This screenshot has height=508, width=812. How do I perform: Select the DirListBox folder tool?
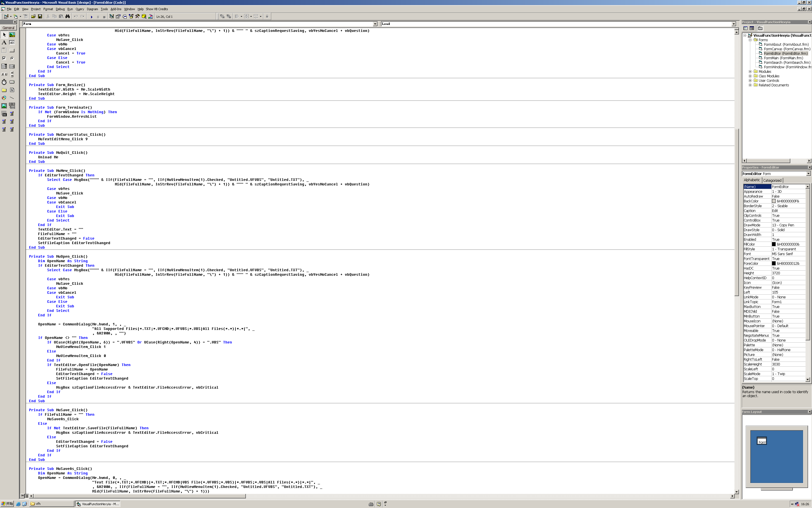[4, 90]
